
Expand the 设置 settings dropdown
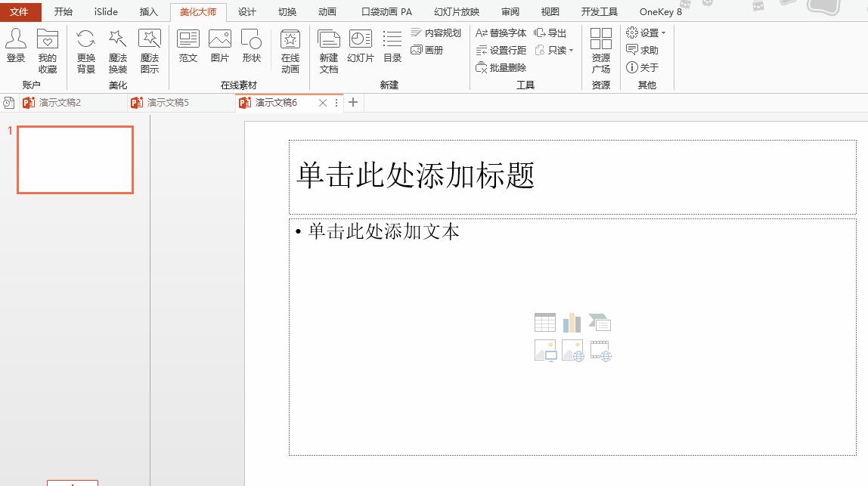pyautogui.click(x=646, y=33)
